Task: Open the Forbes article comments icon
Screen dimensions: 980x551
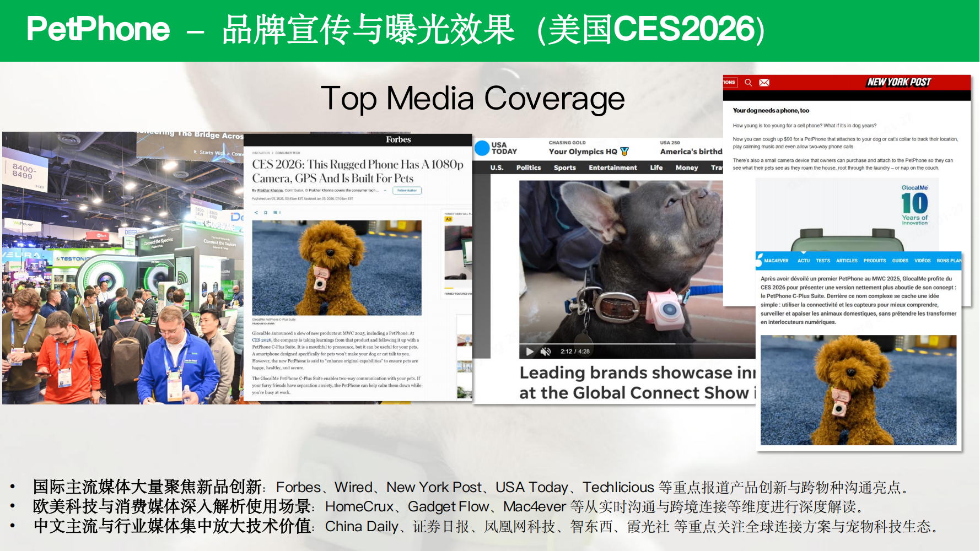Action: [276, 212]
